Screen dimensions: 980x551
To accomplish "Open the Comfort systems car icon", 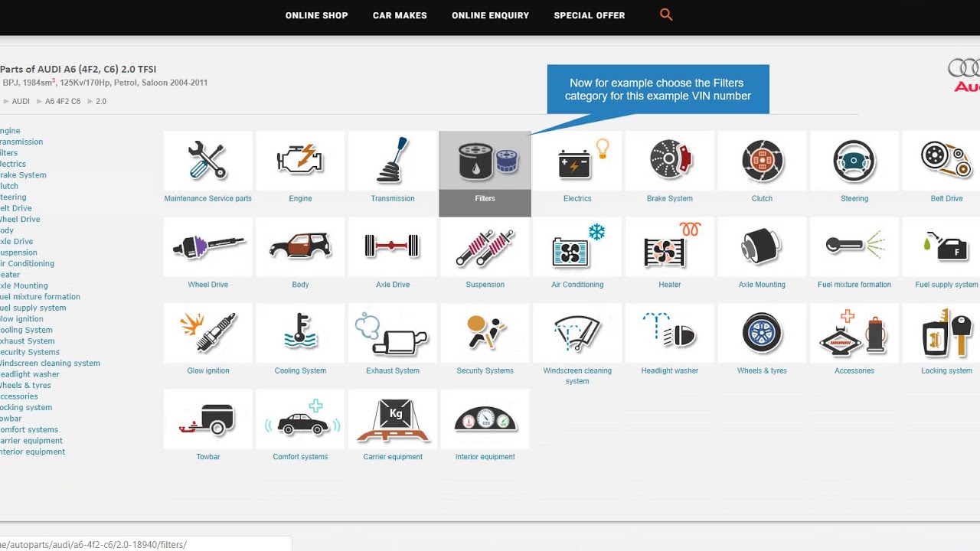I will (300, 419).
